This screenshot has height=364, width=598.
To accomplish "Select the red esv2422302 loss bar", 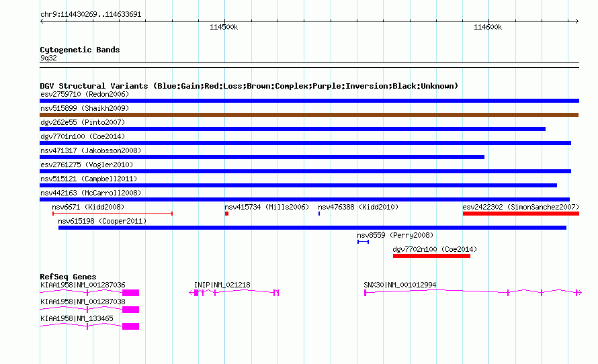I will click(x=521, y=214).
